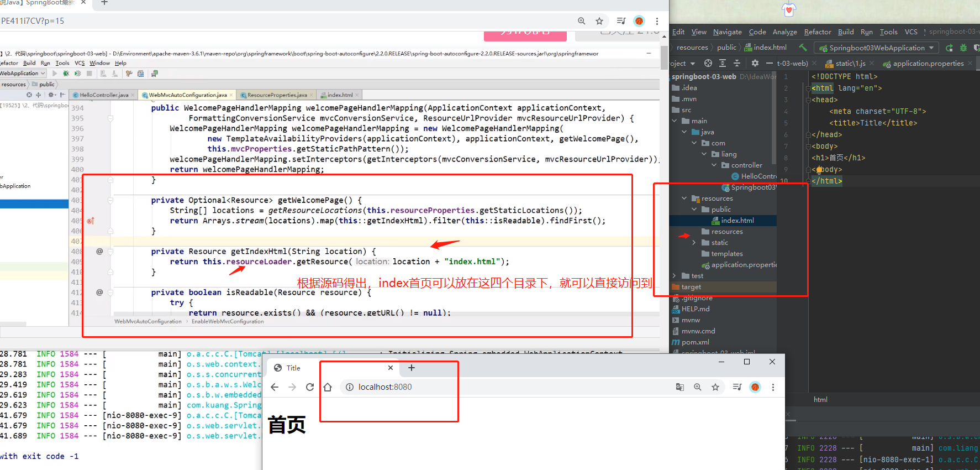Click Run play icon in light IntelliJ toolbar

[x=55, y=73]
